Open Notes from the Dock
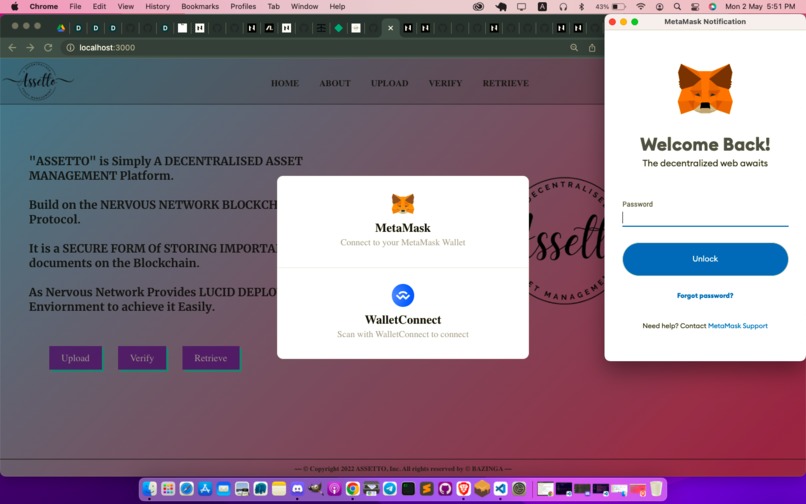 click(x=279, y=488)
